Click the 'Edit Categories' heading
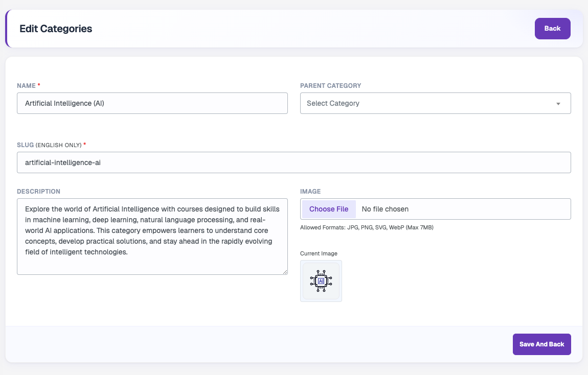This screenshot has width=588, height=375. 56,29
